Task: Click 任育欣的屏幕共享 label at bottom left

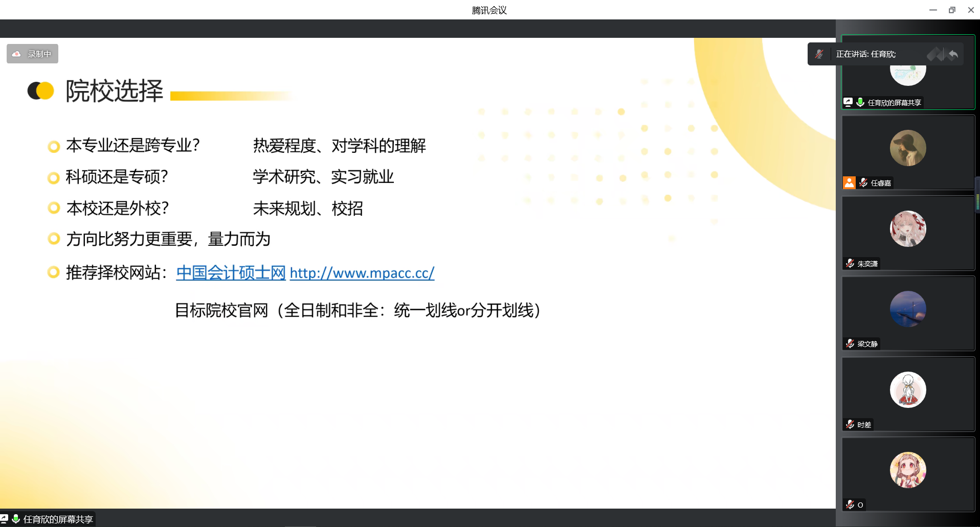Action: coord(58,519)
